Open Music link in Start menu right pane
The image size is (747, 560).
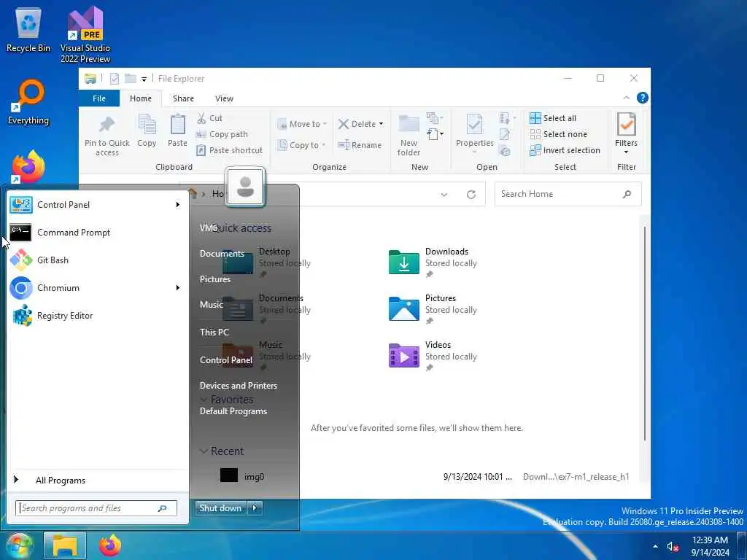click(211, 305)
